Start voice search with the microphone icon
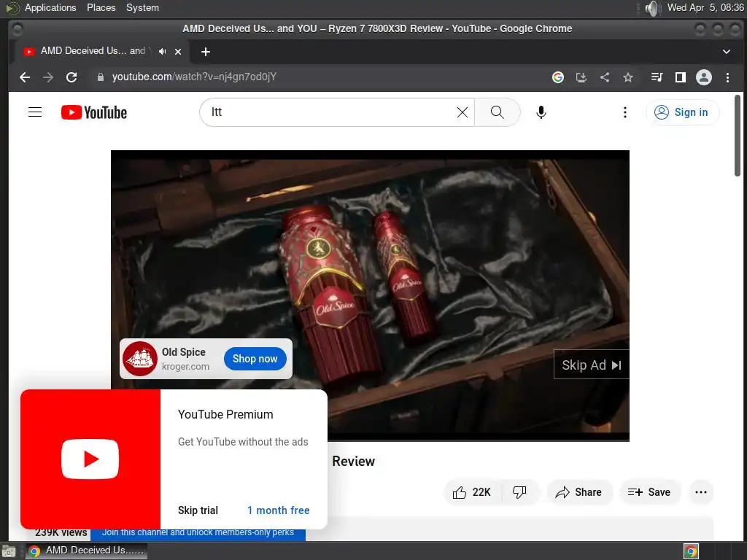 (541, 112)
